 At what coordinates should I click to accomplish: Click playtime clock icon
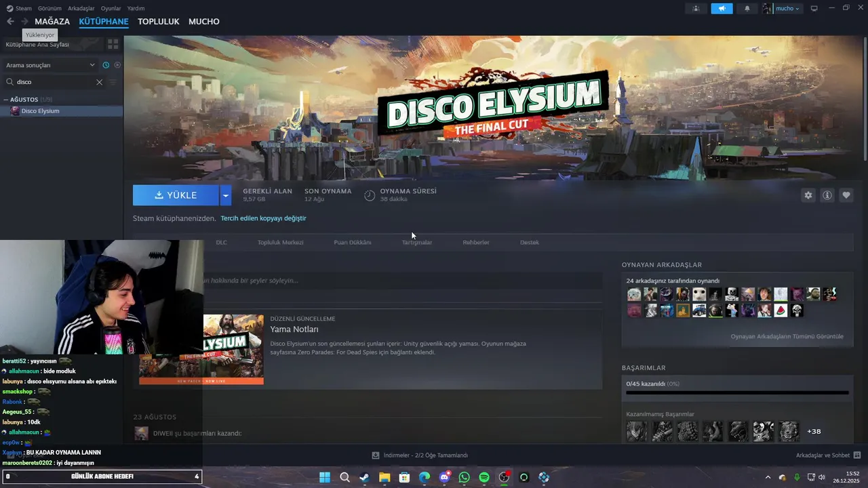pyautogui.click(x=370, y=195)
